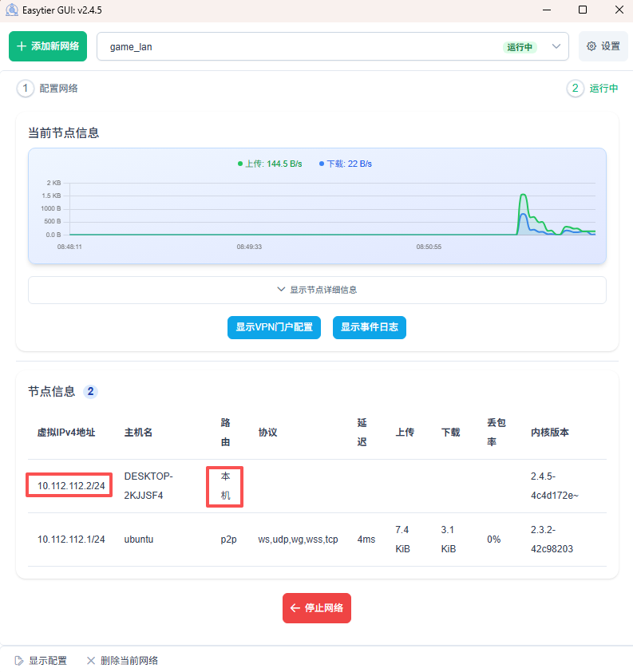Click the 虚拟IPv4地址 column header
Viewport: 633px width, 672px height.
point(66,433)
